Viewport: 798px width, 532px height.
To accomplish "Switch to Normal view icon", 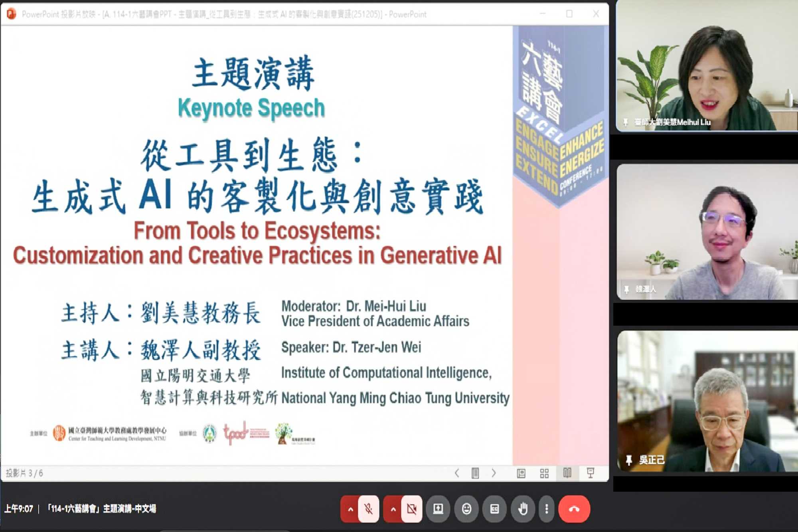I will [521, 473].
